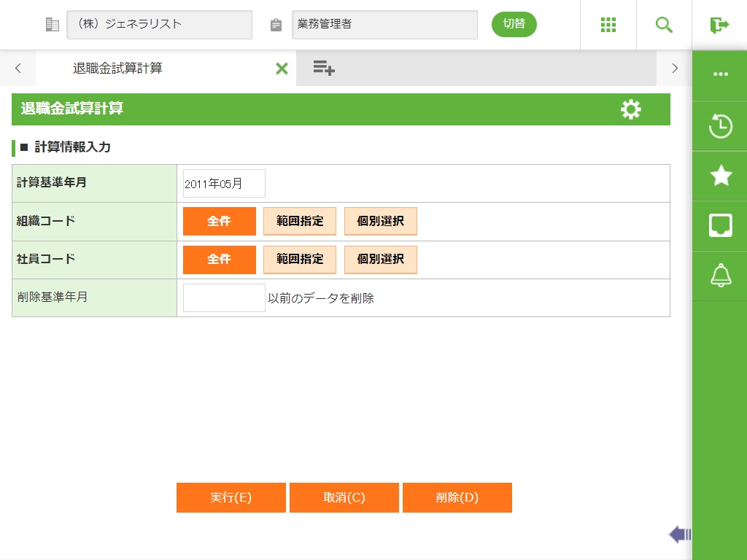Open the inbox tray icon in sidebar
Viewport: 747px width, 560px height.
pyautogui.click(x=720, y=226)
